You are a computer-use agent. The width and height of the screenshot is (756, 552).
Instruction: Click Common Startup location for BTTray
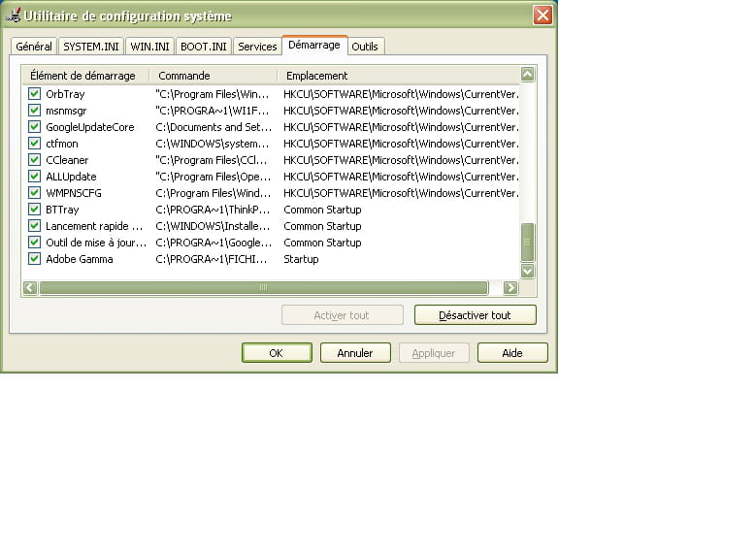point(322,210)
